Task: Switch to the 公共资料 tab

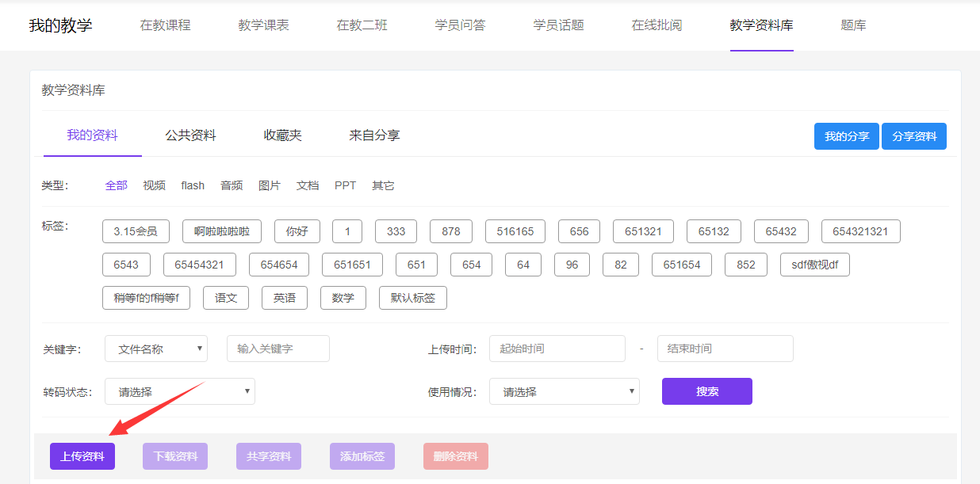Action: 190,135
